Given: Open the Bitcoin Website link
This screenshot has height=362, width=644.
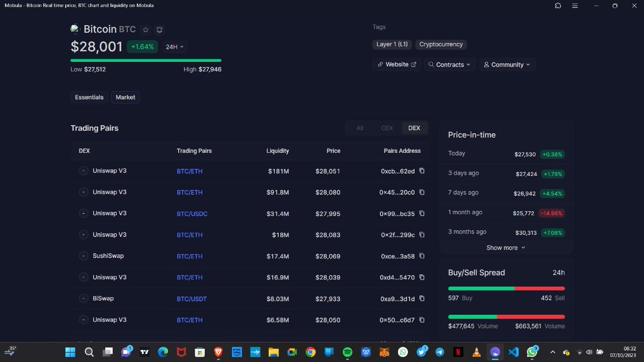Looking at the screenshot, I should pyautogui.click(x=397, y=64).
